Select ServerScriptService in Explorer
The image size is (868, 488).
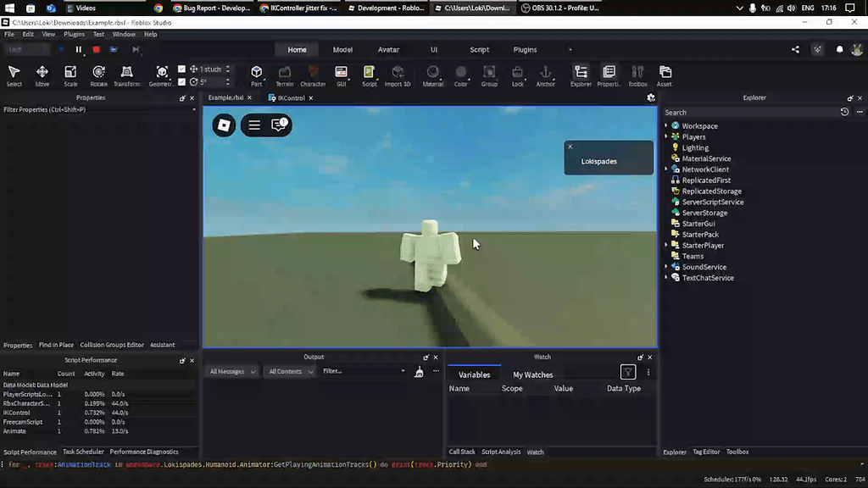point(712,202)
